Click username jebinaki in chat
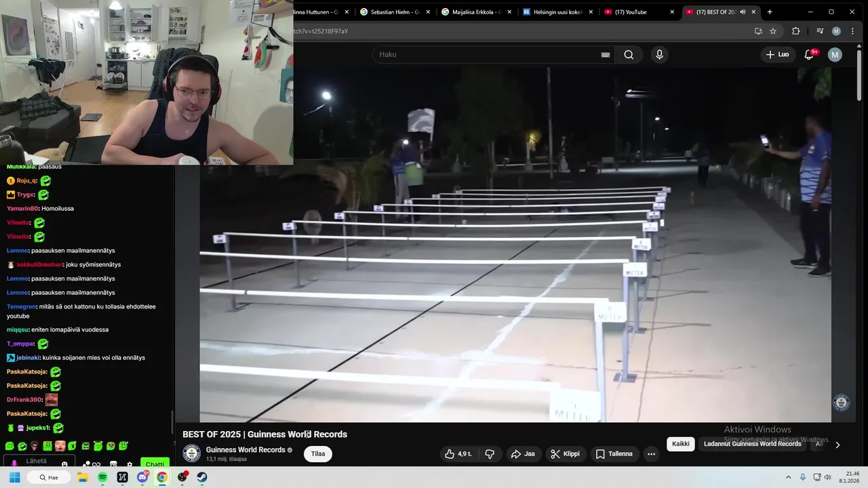Viewport: 868px width, 488px height. [28, 358]
